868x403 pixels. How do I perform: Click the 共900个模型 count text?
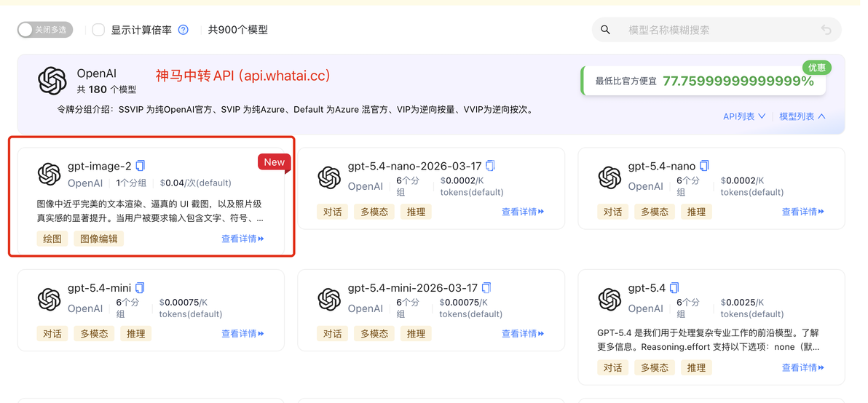click(238, 30)
